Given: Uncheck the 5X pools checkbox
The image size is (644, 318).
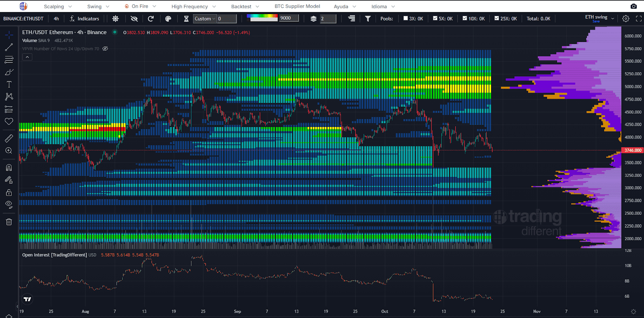Looking at the screenshot, I should click(435, 18).
